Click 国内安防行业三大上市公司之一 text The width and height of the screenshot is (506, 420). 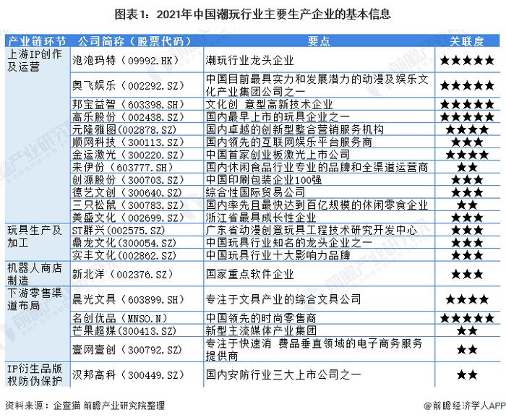point(283,374)
